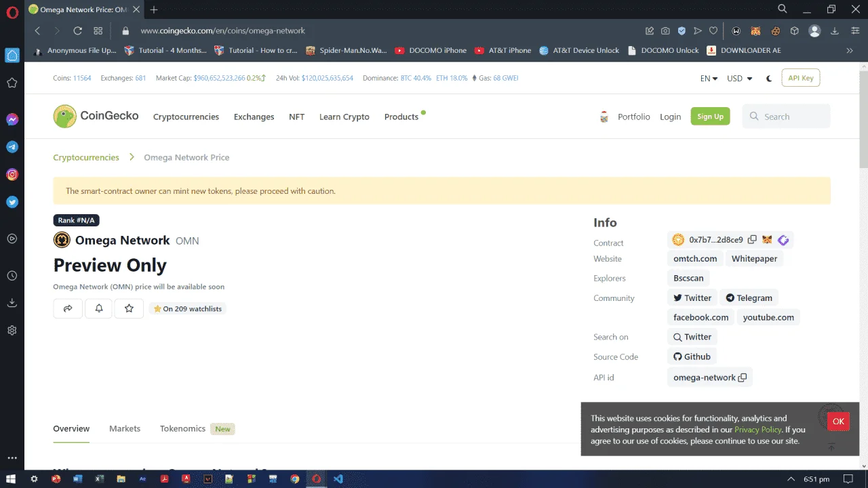Open Bookmarks star in Opera sidebar
868x488 pixels.
[x=12, y=83]
